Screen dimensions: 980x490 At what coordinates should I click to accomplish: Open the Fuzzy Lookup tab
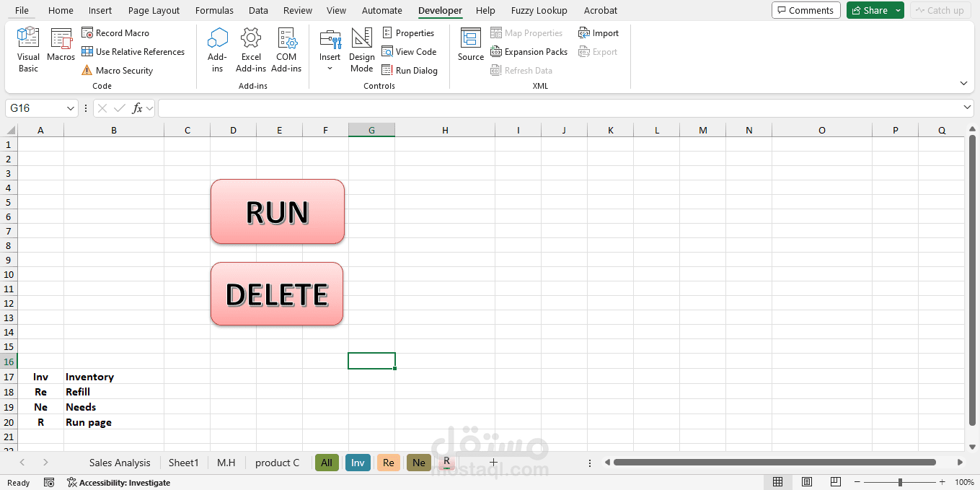[539, 10]
